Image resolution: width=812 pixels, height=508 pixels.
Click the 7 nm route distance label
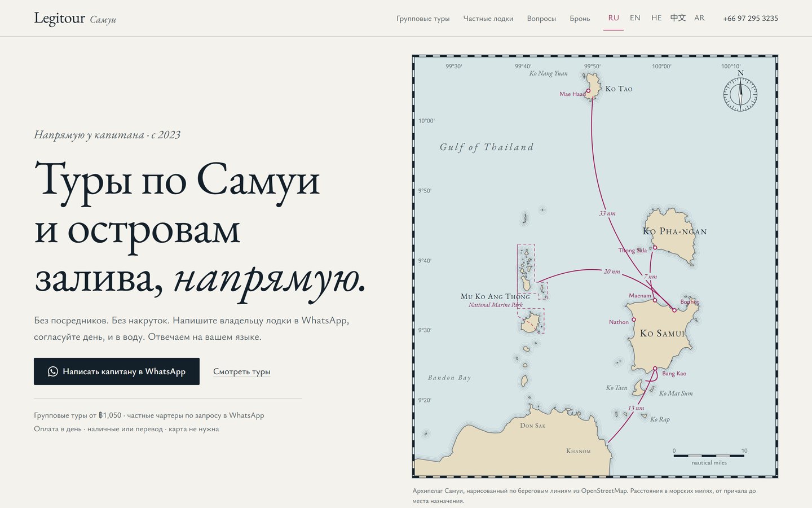click(651, 277)
